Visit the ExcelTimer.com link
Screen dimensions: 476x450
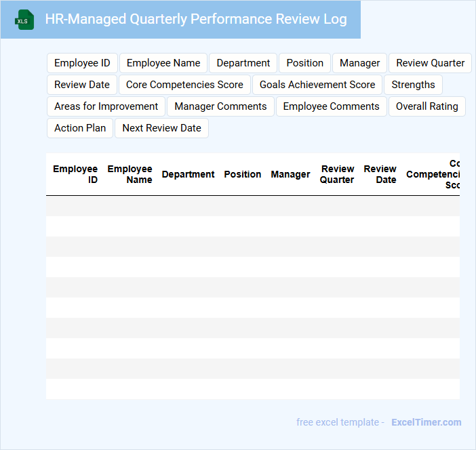(x=426, y=422)
